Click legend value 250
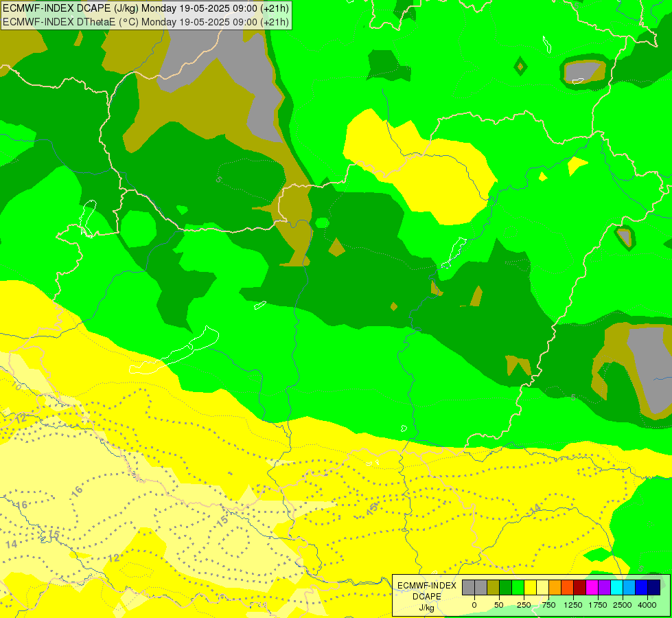The image size is (672, 618). coord(524,605)
